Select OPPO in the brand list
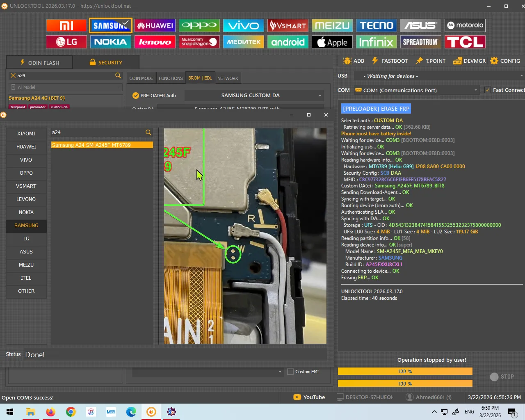 coord(26,173)
